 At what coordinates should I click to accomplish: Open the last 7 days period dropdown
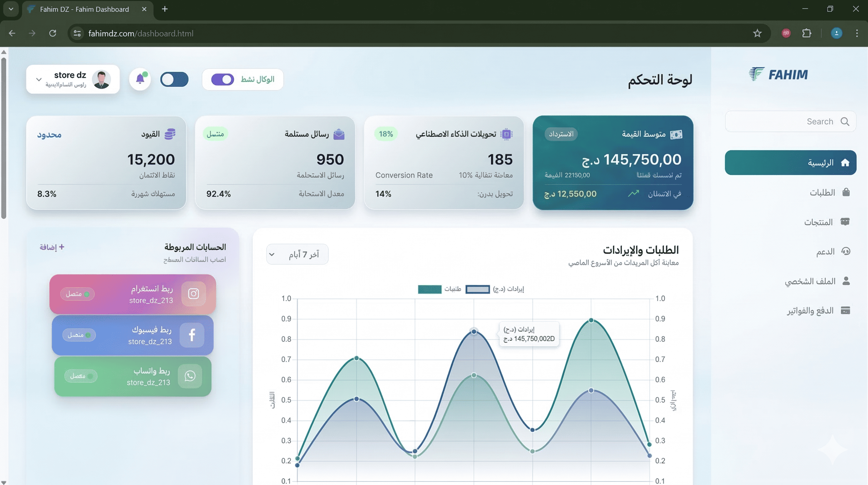coord(297,254)
